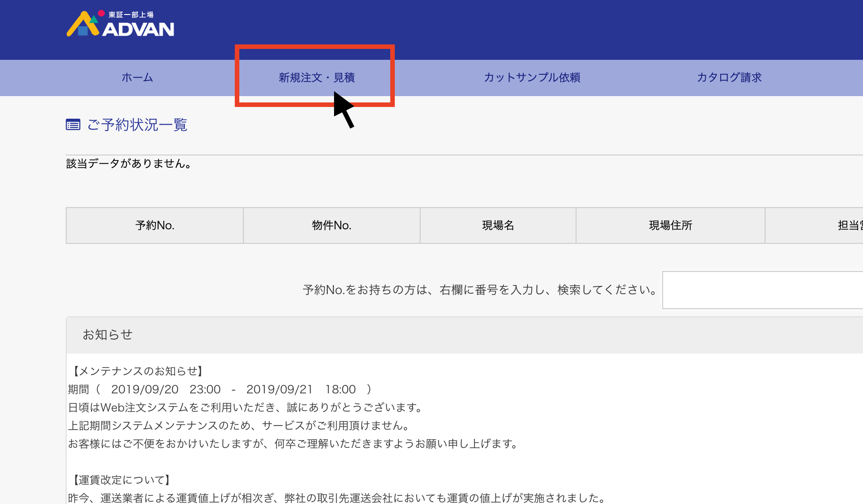This screenshot has height=504, width=863.
Task: Click the ご予約状況一覧 heading
Action: (137, 125)
